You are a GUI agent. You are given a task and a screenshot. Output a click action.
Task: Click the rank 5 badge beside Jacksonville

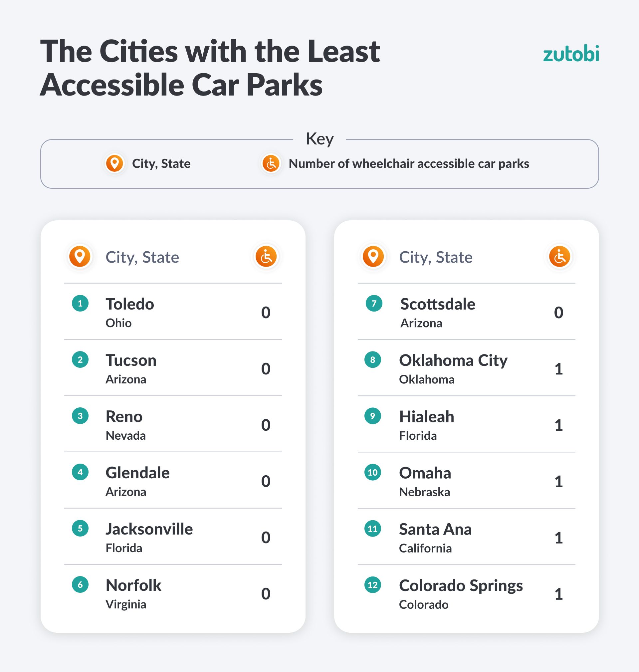pyautogui.click(x=80, y=528)
